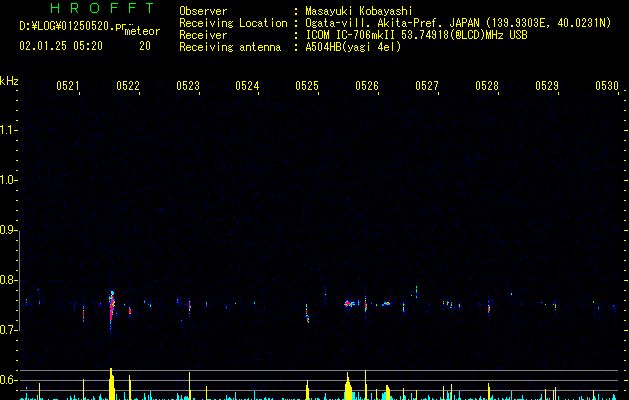Click the 0529 time marker
The image size is (629, 400).
[x=547, y=85]
